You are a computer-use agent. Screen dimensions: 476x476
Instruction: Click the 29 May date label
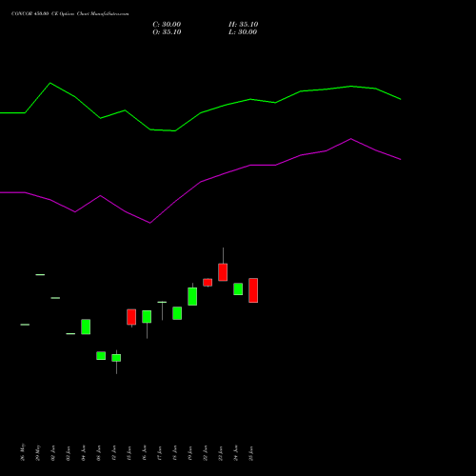pyautogui.click(x=38, y=452)
